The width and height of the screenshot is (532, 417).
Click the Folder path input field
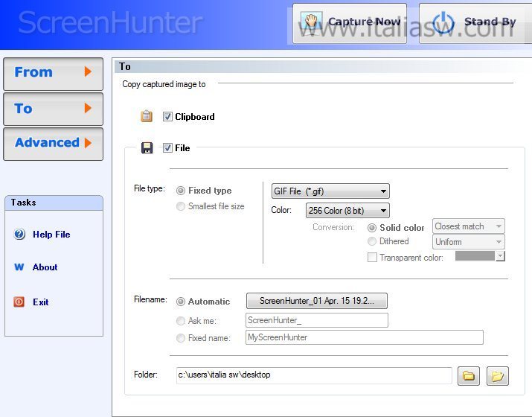click(x=314, y=375)
